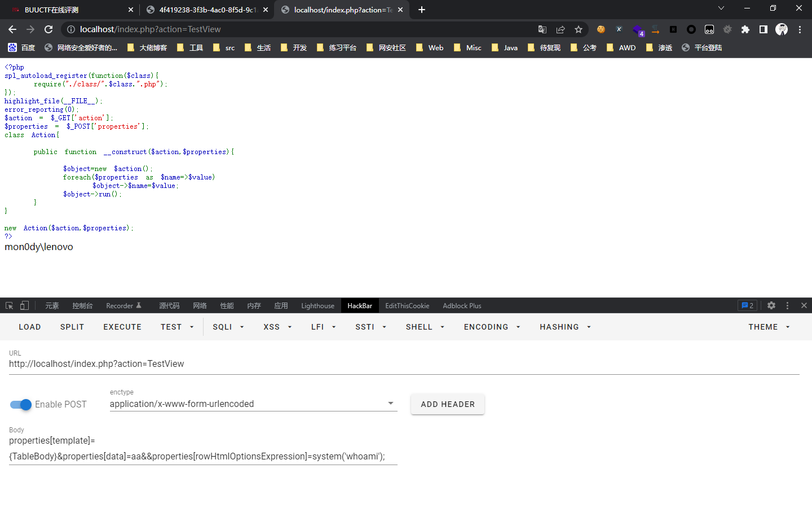Image resolution: width=812 pixels, height=508 pixels.
Task: Open the Lighthouse panel
Action: (317, 305)
